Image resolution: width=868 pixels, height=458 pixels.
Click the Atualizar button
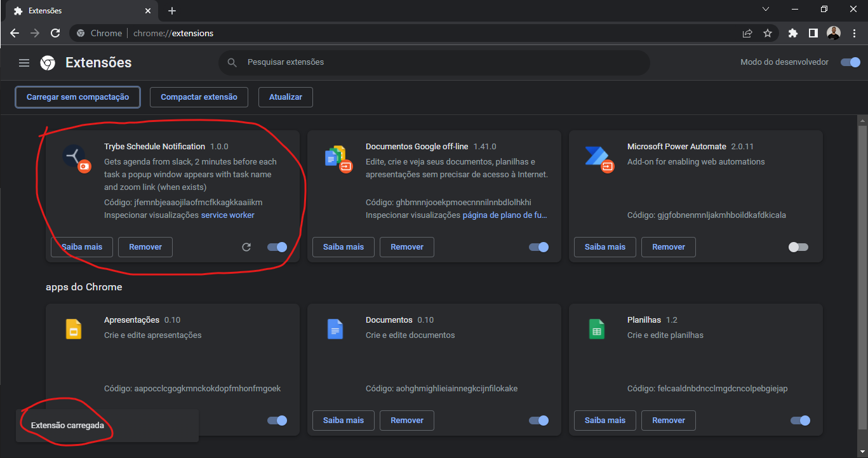(x=286, y=97)
